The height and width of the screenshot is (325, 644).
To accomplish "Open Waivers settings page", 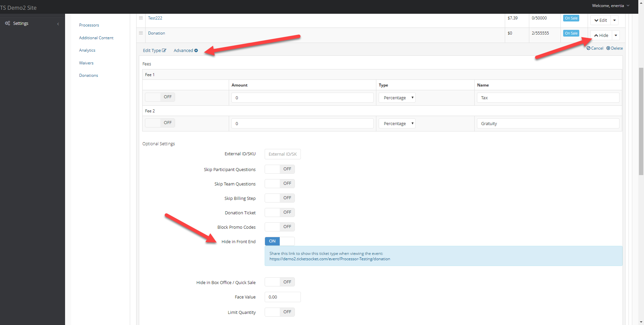I will tap(86, 63).
